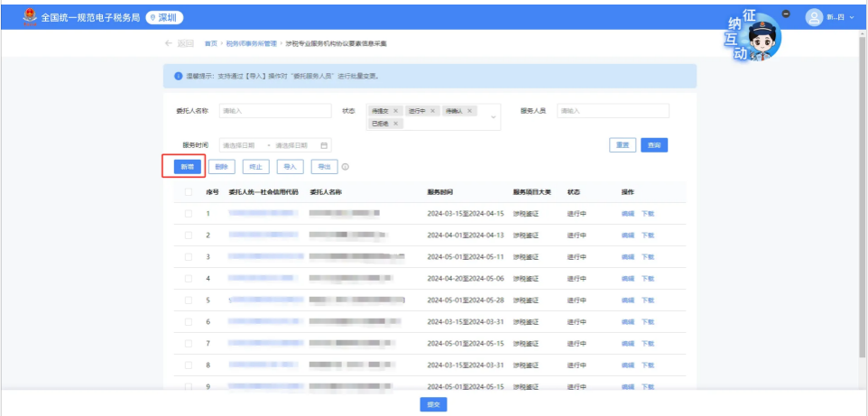Select all rows via header checkbox
This screenshot has height=416, width=868.
click(189, 192)
